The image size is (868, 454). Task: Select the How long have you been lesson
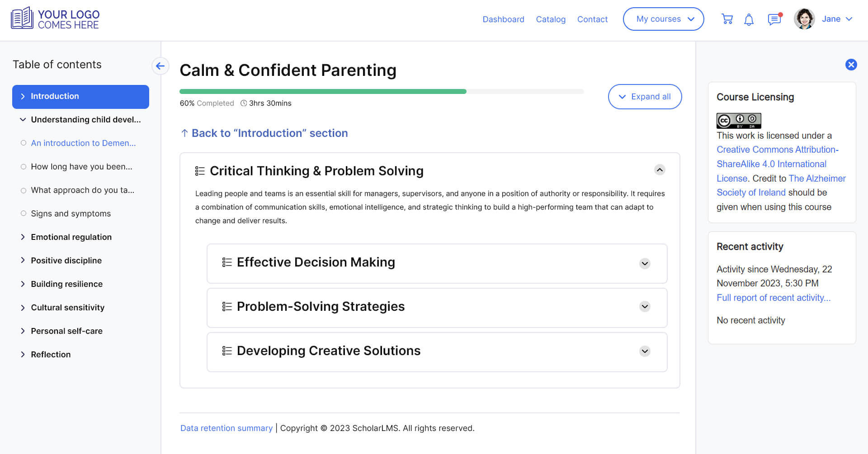point(80,166)
